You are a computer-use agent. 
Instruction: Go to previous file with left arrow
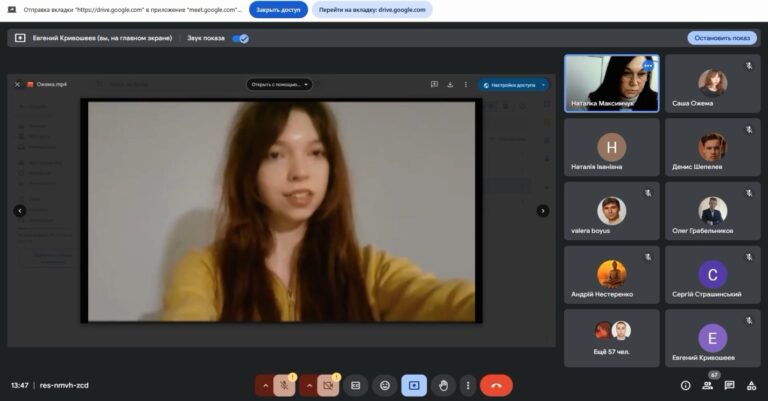(20, 211)
